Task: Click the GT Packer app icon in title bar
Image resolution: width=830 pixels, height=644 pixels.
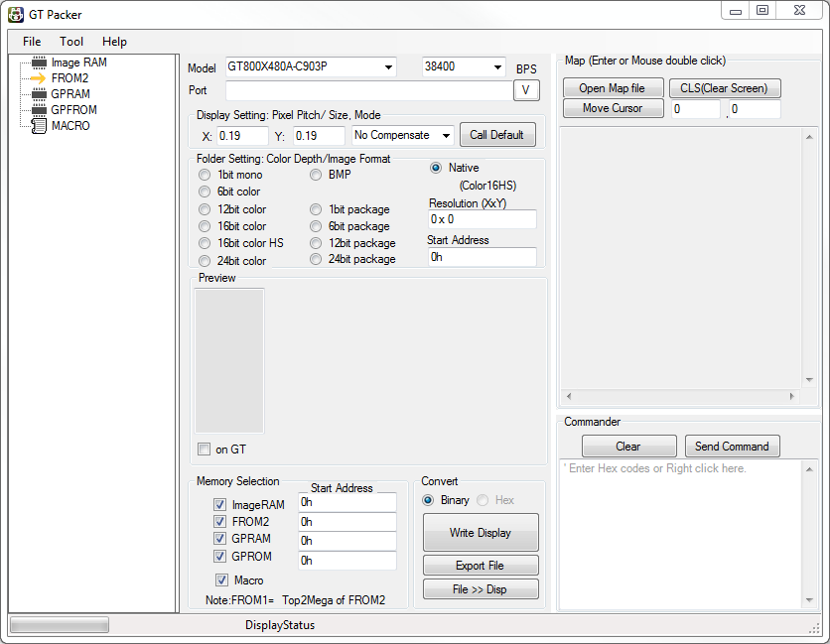Action: [x=16, y=14]
